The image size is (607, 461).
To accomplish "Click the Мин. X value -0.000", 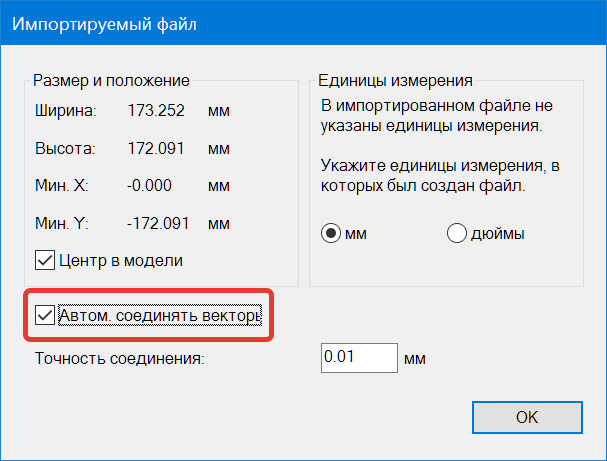I will coord(149,185).
